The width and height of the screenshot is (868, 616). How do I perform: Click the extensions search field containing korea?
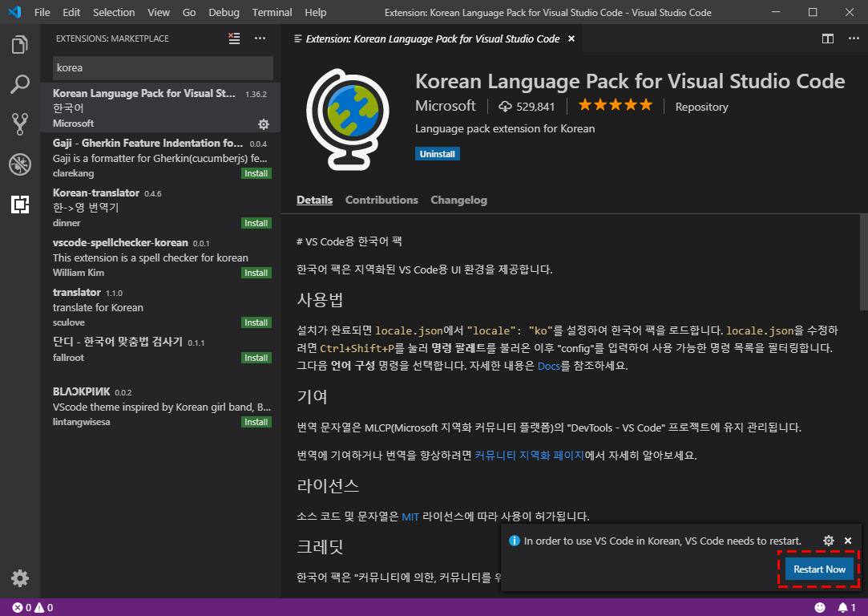click(163, 67)
